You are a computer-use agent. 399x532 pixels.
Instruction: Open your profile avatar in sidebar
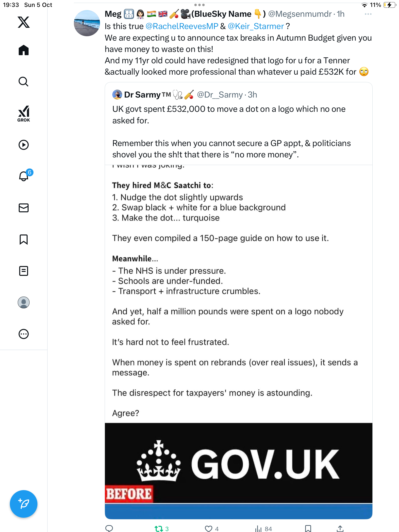click(24, 302)
